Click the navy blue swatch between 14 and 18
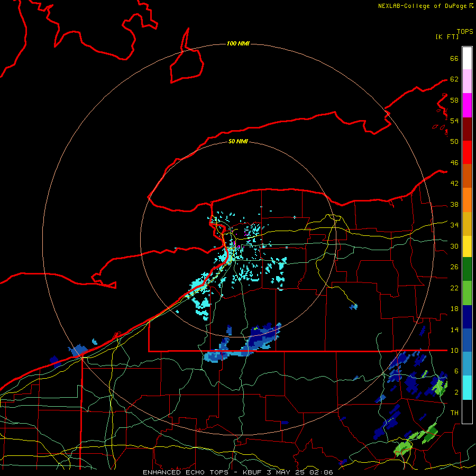The width and height of the screenshot is (476, 476). (467, 317)
